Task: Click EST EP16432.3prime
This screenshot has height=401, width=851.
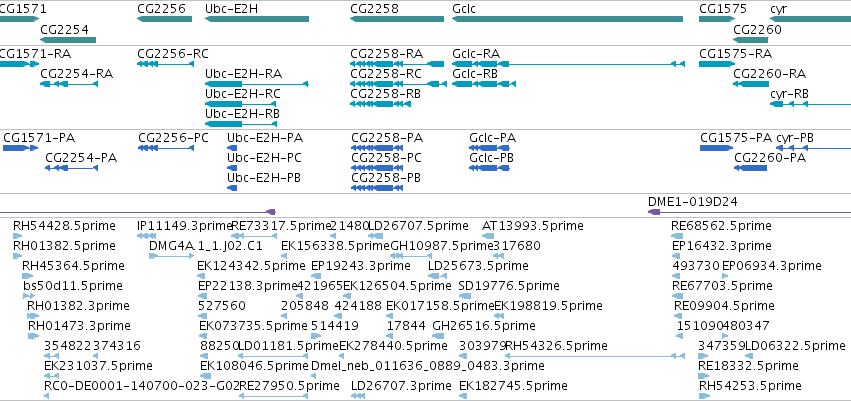Action: point(675,256)
